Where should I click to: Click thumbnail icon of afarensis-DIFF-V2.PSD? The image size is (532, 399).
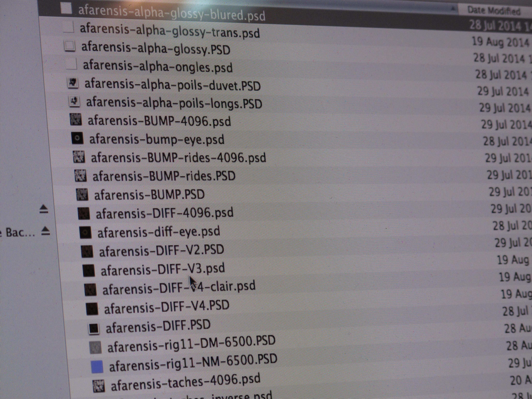point(87,252)
